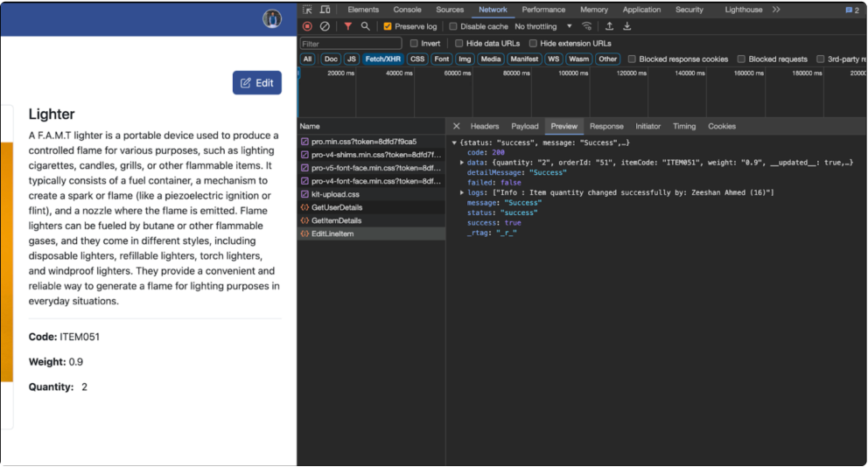Open network search magnifier
The width and height of the screenshot is (868, 467).
[x=366, y=26]
